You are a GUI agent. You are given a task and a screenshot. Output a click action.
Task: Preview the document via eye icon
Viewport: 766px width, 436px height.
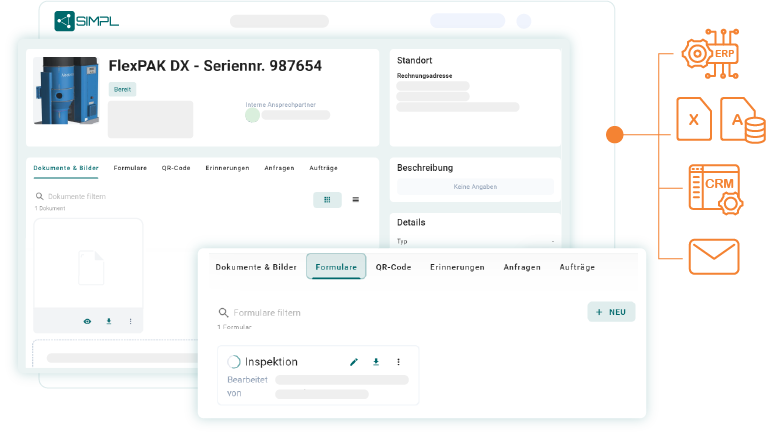pyautogui.click(x=87, y=321)
